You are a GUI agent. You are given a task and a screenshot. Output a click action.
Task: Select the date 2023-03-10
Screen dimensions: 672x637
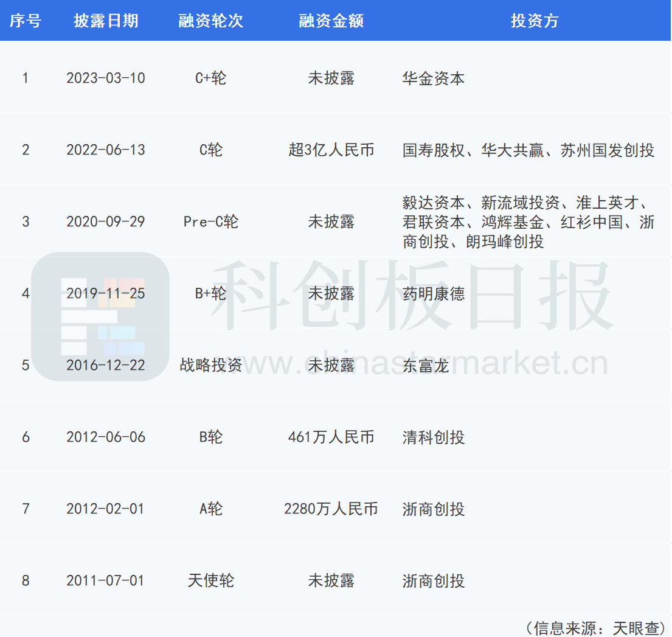tap(106, 78)
